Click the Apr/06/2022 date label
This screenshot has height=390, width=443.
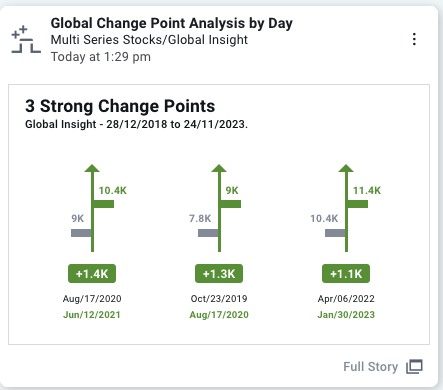point(346,298)
